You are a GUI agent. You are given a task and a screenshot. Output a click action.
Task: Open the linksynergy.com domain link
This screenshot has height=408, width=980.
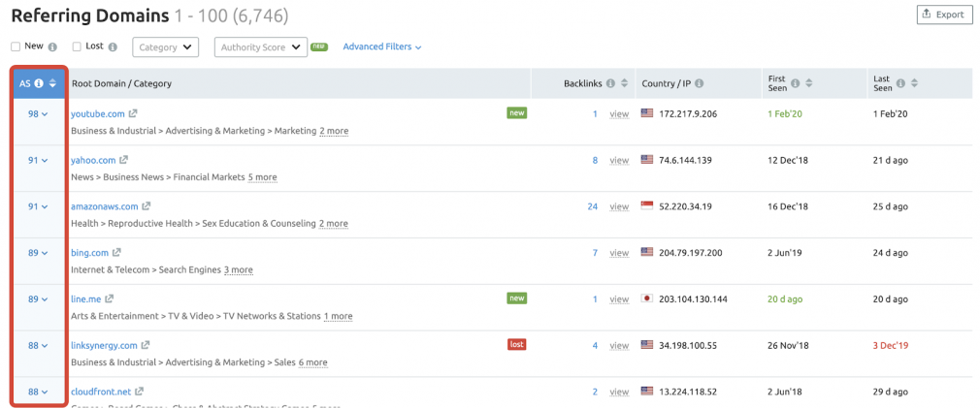(104, 345)
